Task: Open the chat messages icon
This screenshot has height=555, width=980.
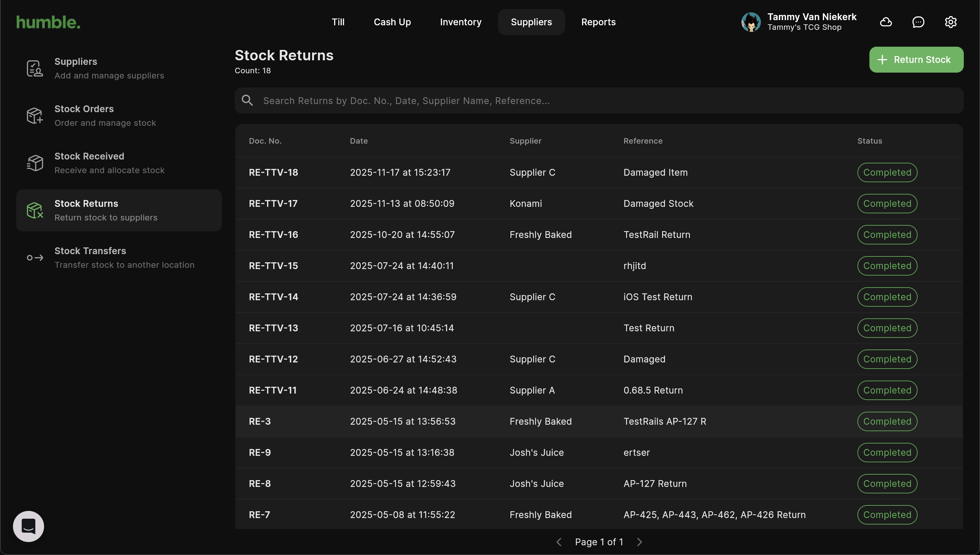Action: (918, 22)
